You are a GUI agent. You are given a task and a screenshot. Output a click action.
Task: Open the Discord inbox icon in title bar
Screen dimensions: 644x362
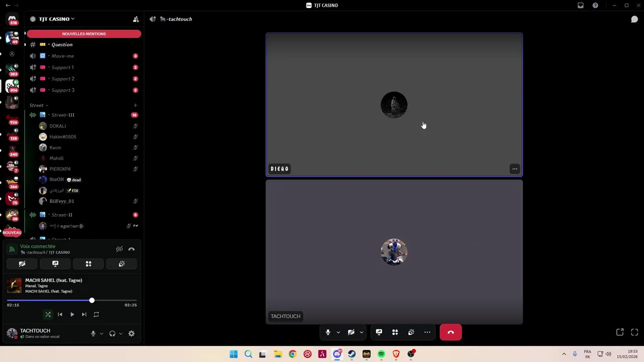[581, 6]
